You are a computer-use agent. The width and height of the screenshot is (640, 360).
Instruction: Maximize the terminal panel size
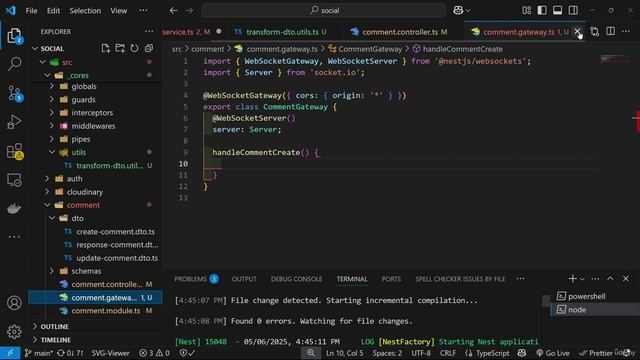coord(610,279)
